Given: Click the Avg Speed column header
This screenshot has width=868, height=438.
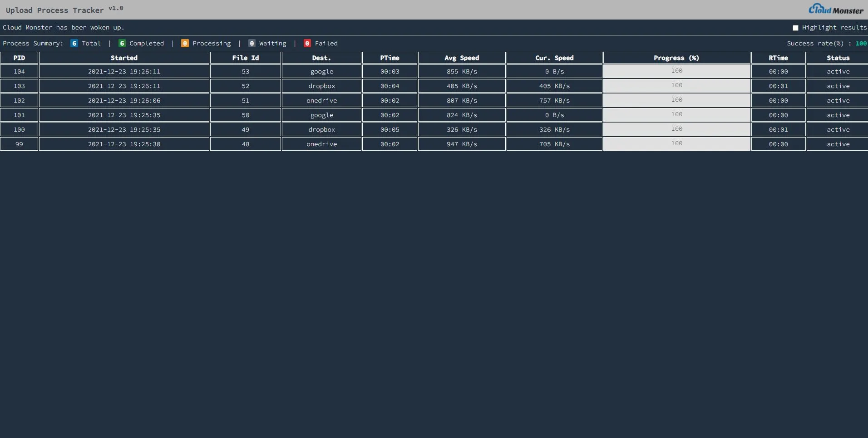Looking at the screenshot, I should [x=462, y=58].
